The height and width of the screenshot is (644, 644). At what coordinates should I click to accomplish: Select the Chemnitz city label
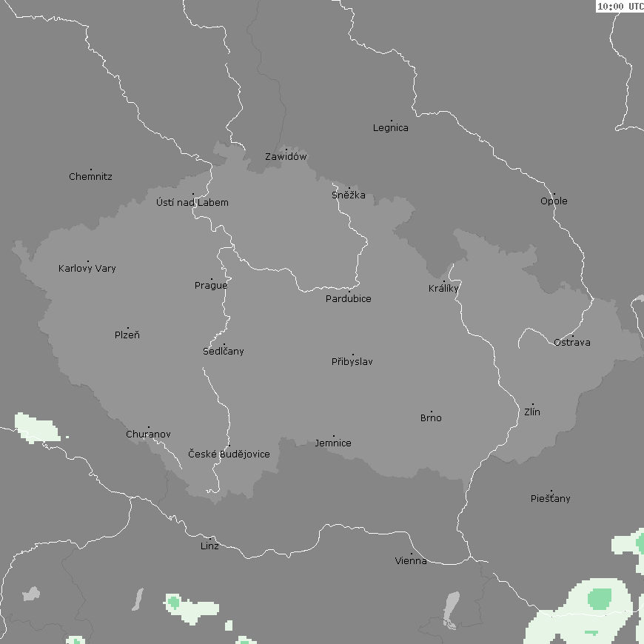click(x=90, y=177)
